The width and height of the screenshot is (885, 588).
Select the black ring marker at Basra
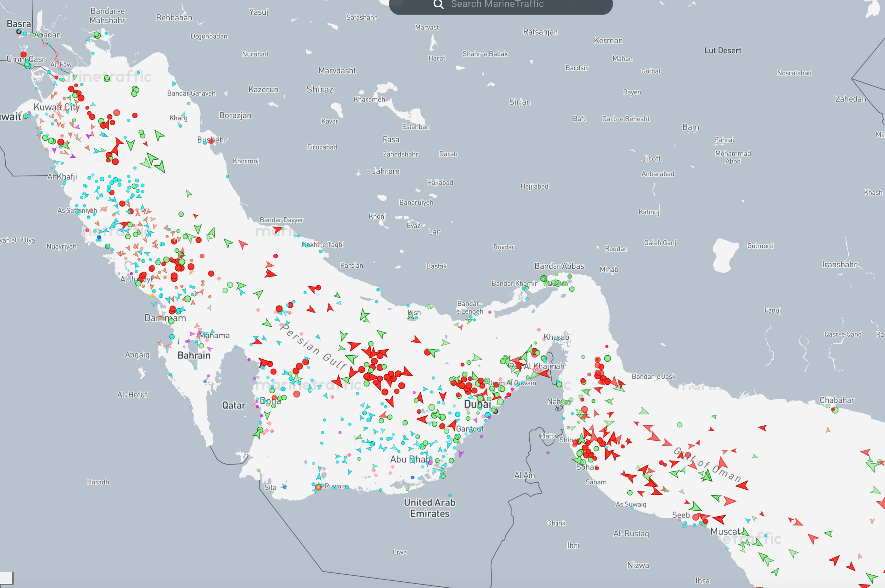coord(19,32)
